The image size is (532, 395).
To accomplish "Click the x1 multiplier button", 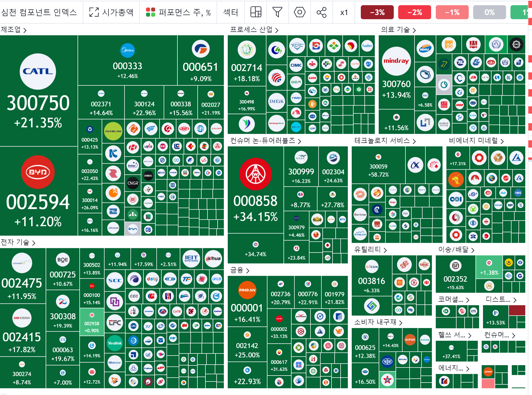I will coord(344,12).
